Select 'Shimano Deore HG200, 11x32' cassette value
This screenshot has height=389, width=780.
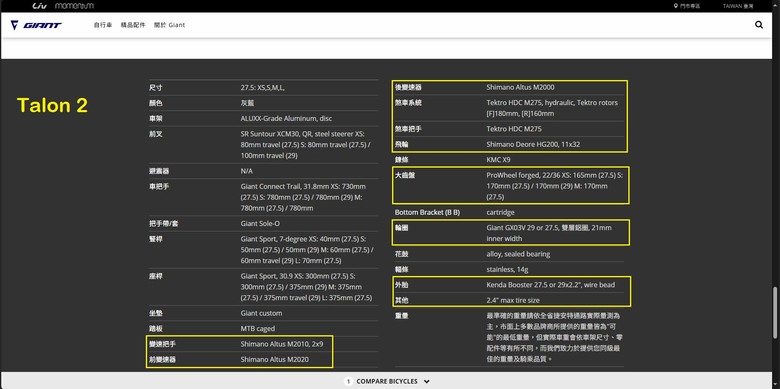coord(533,144)
